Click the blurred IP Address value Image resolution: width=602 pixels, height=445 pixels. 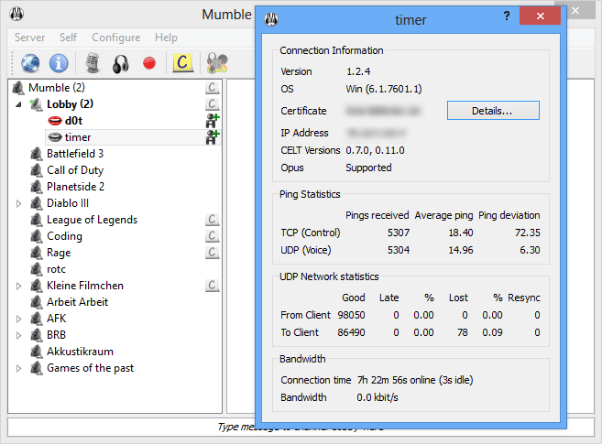coord(376,133)
